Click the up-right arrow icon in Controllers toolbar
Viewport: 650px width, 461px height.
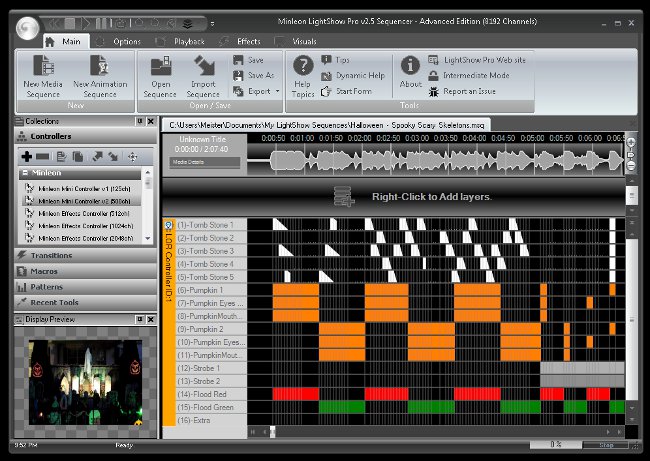pyautogui.click(x=97, y=157)
